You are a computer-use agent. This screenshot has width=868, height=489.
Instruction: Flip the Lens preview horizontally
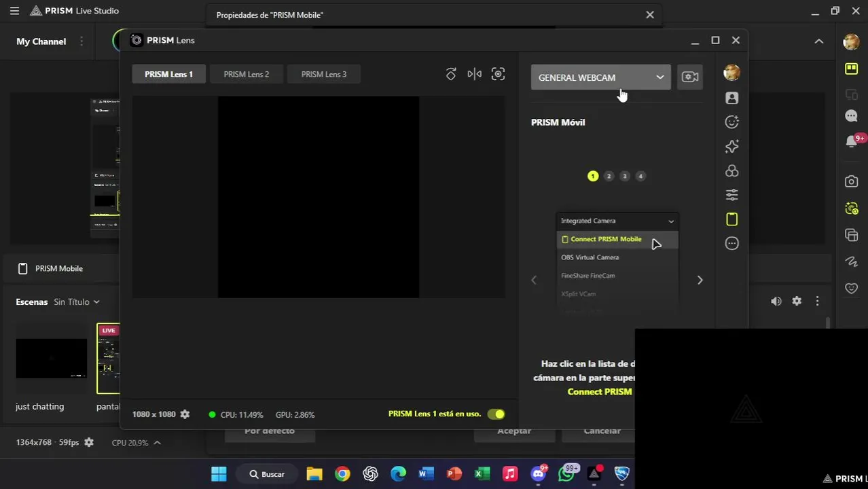[474, 74]
